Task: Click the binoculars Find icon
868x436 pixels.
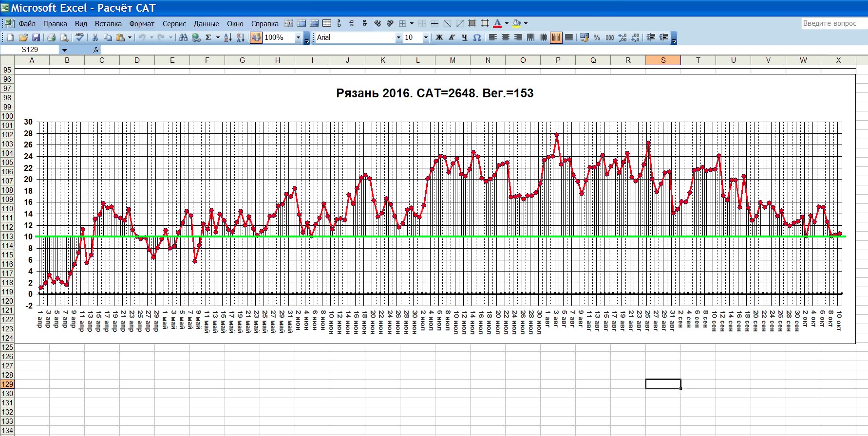Action: (x=183, y=37)
